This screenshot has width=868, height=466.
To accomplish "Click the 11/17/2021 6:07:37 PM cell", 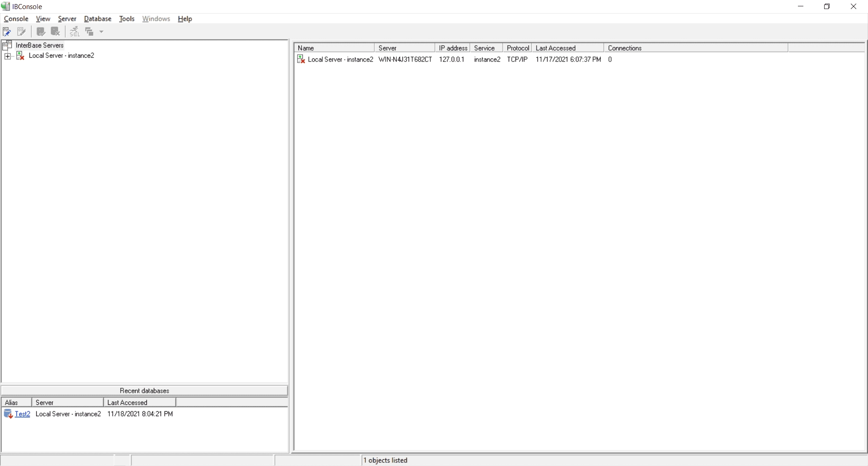I will click(x=568, y=59).
